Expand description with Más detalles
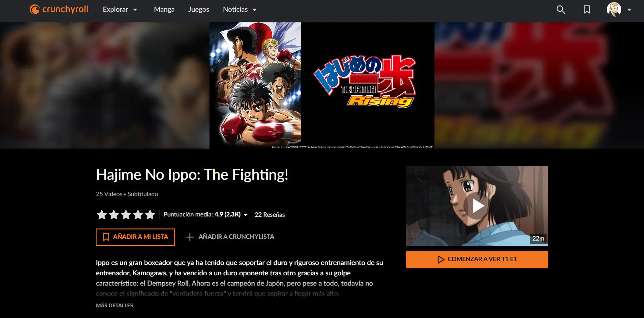The height and width of the screenshot is (318, 644). pyautogui.click(x=114, y=306)
